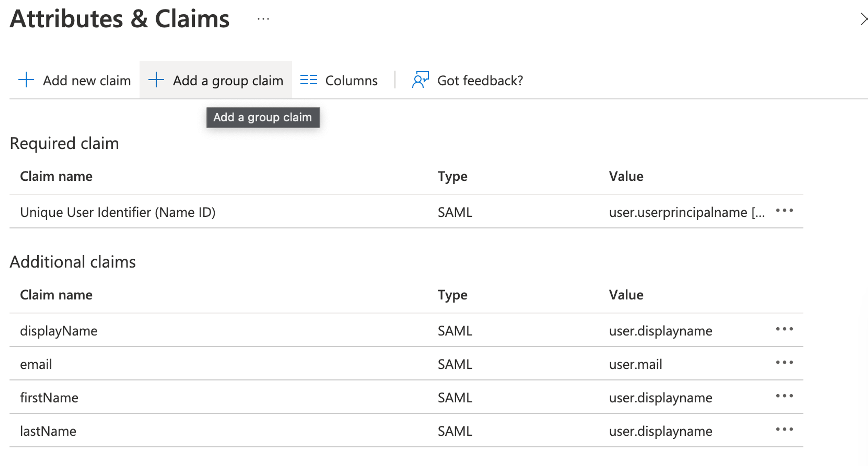Click the plus icon for Add a group claim
This screenshot has height=466, width=868.
pos(156,80)
